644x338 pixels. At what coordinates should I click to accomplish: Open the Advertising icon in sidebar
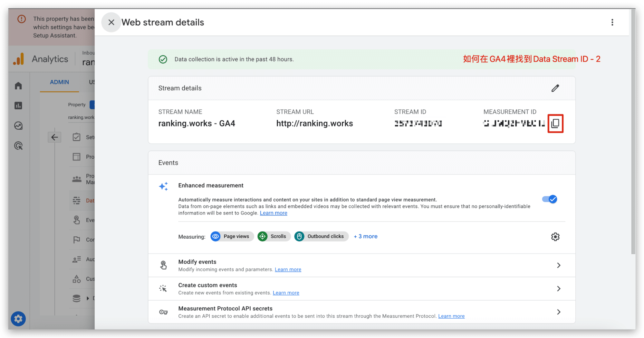(18, 146)
